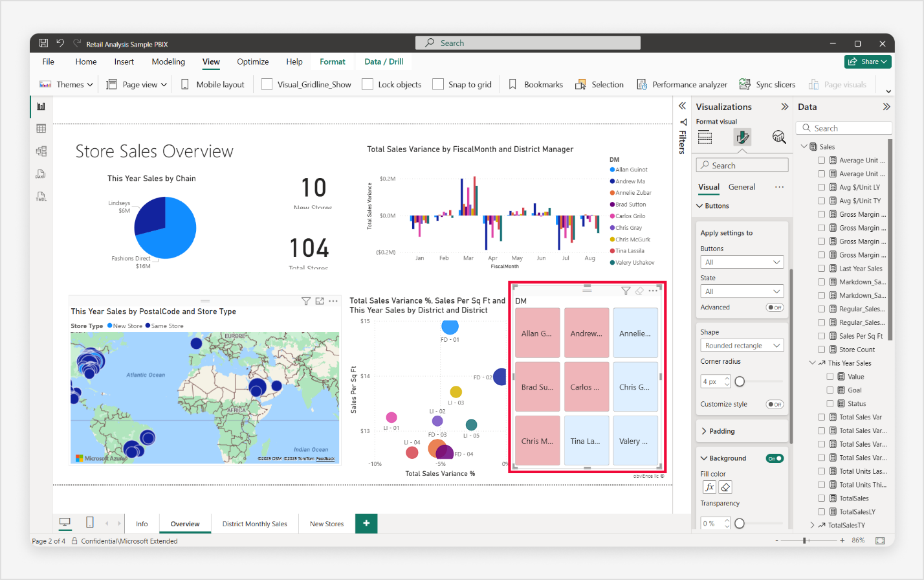924x580 pixels.
Task: Open the Report view from left sidebar
Action: (41, 106)
